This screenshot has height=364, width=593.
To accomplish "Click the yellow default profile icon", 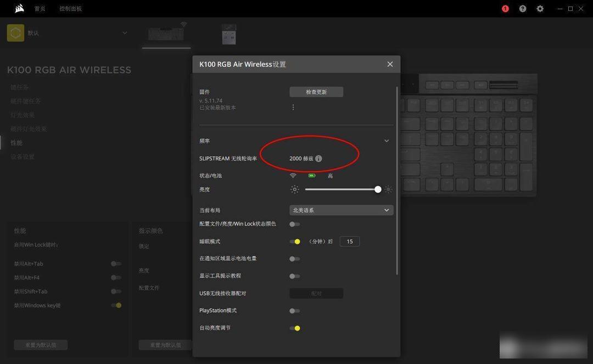I will pos(15,33).
